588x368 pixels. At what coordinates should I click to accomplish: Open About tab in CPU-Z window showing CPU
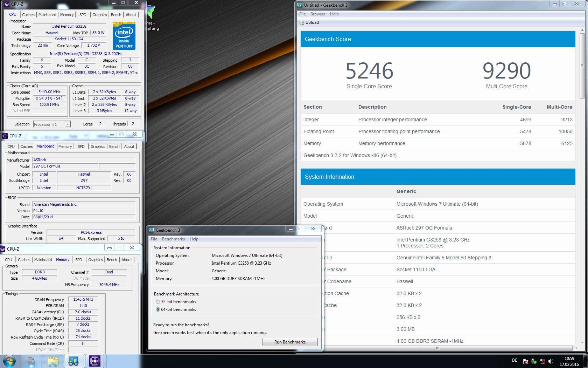point(131,15)
